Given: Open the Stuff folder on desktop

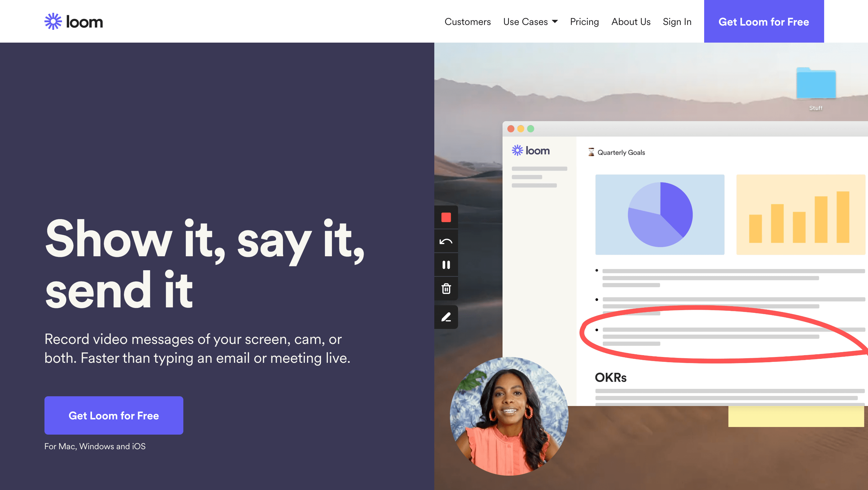Looking at the screenshot, I should click(x=816, y=84).
